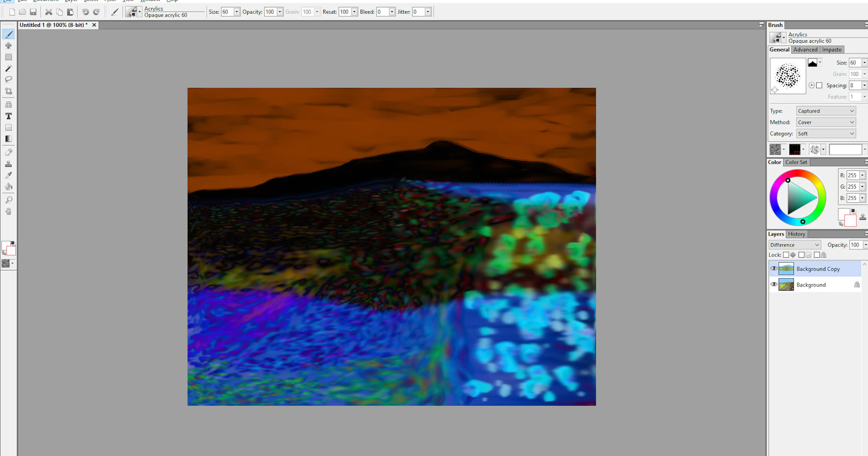Activate the Crop tool
Screen dimensions: 868x456
pos(9,91)
